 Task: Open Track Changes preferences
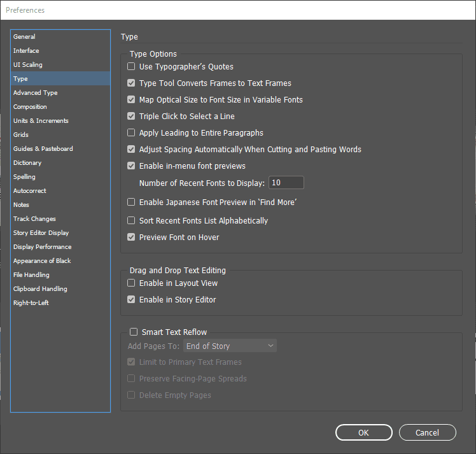(60, 218)
